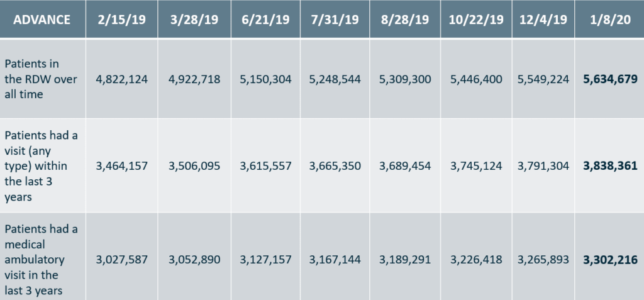This screenshot has width=644, height=300.
Task: Select the 2/15/19 column header
Action: click(x=121, y=19)
